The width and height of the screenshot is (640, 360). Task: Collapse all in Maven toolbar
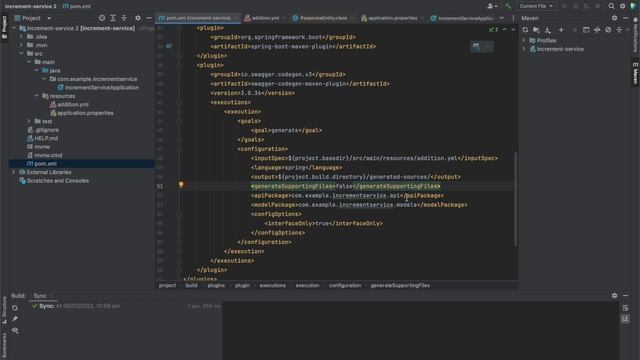point(619,30)
